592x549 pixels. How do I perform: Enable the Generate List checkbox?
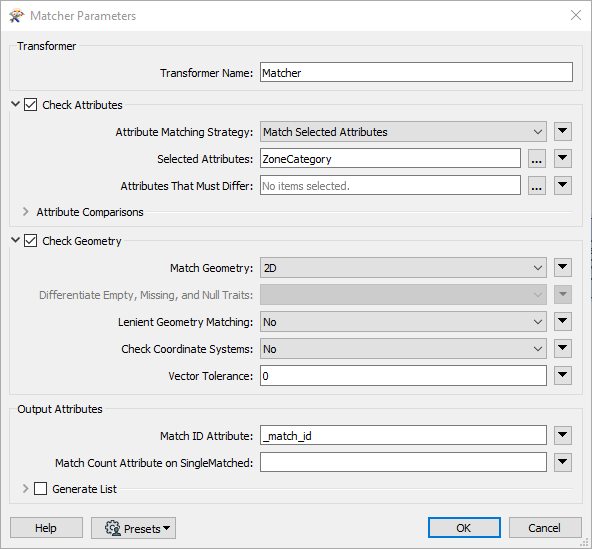point(40,489)
